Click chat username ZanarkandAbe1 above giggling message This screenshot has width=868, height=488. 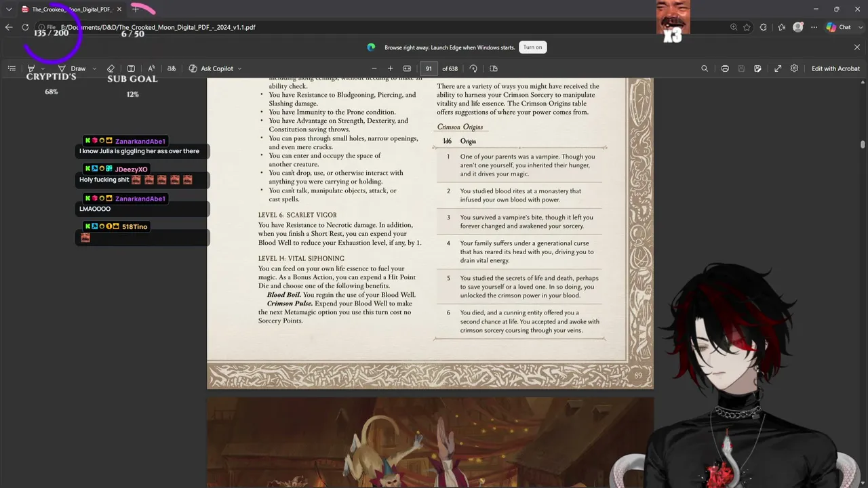click(140, 141)
